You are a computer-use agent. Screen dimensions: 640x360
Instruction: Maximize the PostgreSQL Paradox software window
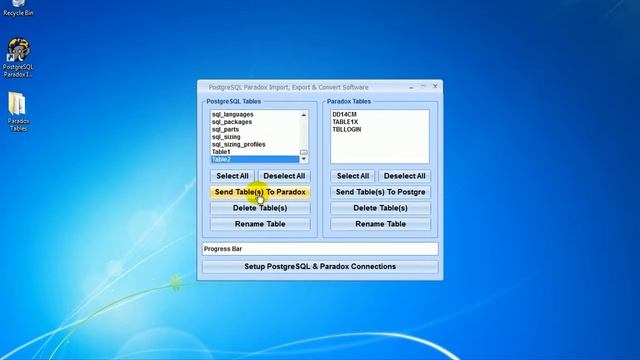coord(423,87)
